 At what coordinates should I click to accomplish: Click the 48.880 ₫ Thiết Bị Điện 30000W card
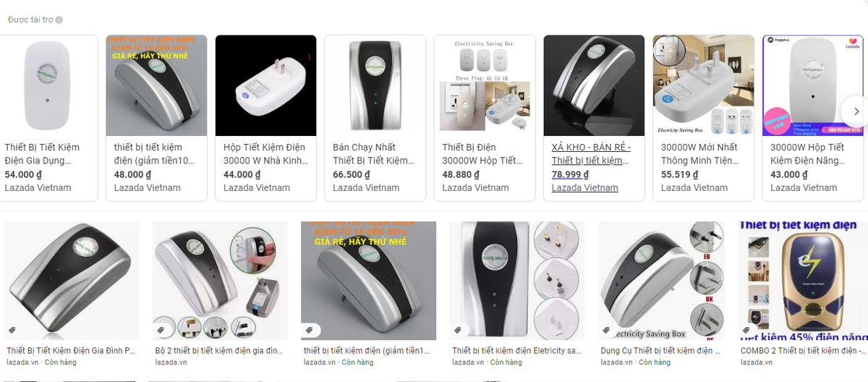(x=485, y=118)
